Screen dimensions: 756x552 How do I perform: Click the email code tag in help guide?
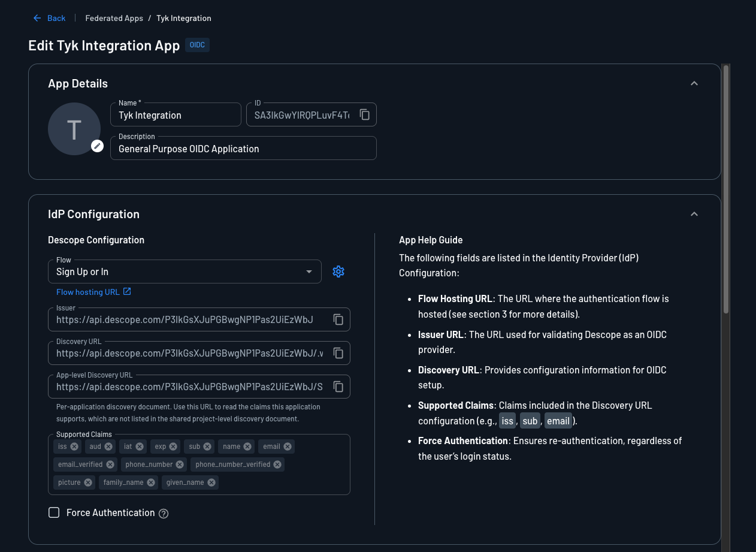[x=558, y=421]
